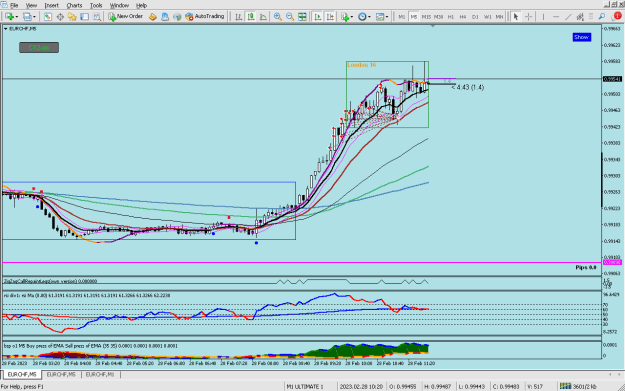Switch chart to M1 timeframe
Screen dimensions: 625x391
pyautogui.click(x=402, y=17)
